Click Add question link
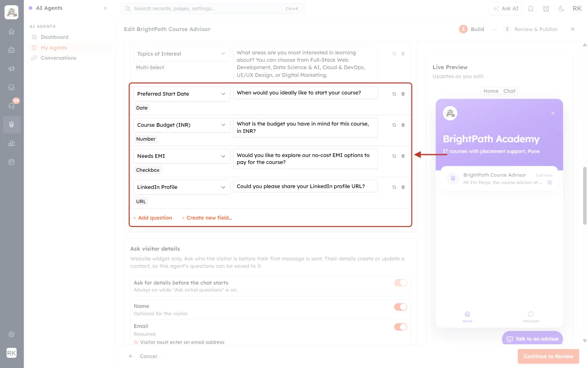The height and width of the screenshot is (368, 588). point(153,218)
